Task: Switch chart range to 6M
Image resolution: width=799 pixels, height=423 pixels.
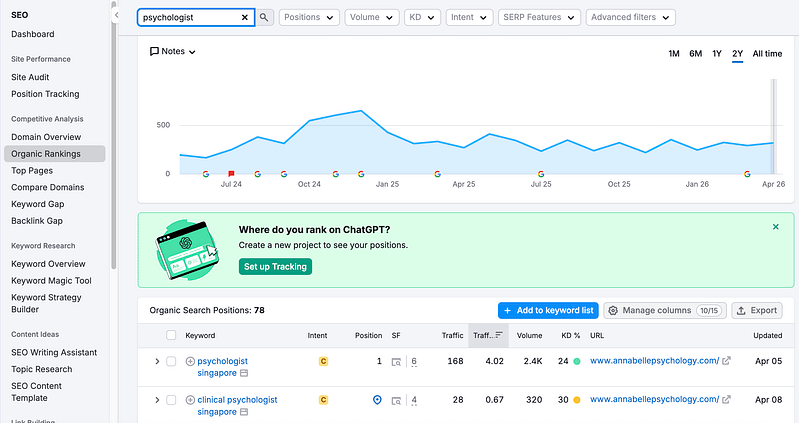Action: click(695, 54)
